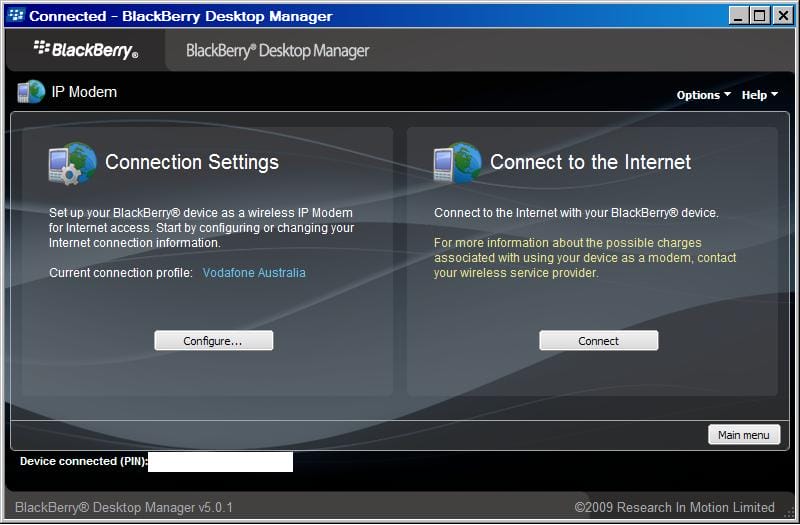
Task: Click the BlackBerry logo in the header
Action: [86, 49]
